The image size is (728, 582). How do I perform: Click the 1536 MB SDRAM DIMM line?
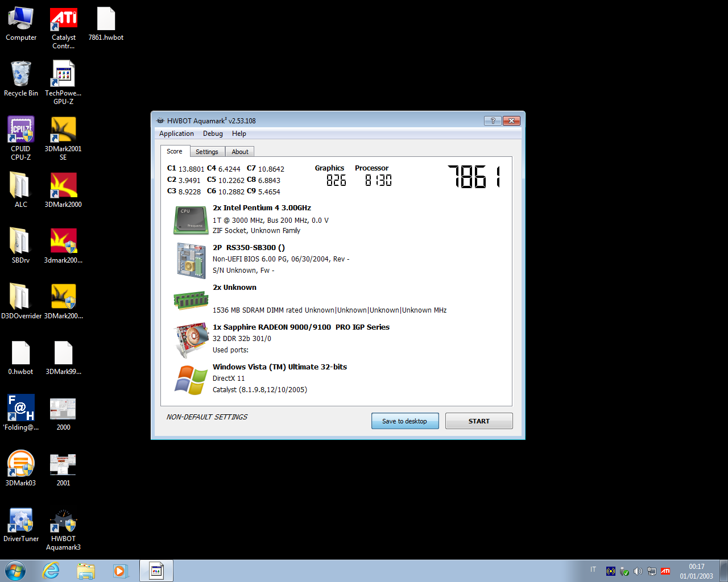click(x=330, y=310)
